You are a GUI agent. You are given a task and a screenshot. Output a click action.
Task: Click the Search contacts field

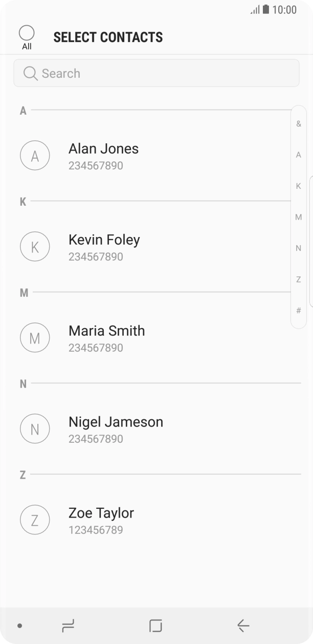click(156, 73)
